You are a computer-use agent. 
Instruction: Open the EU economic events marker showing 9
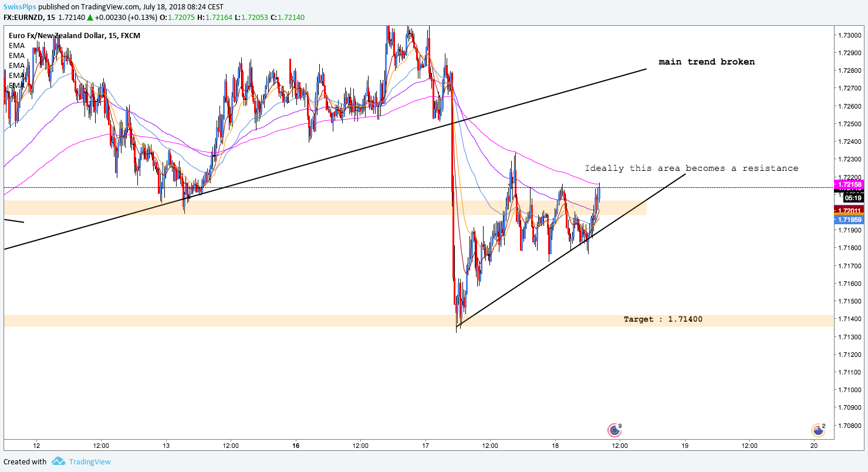614,430
